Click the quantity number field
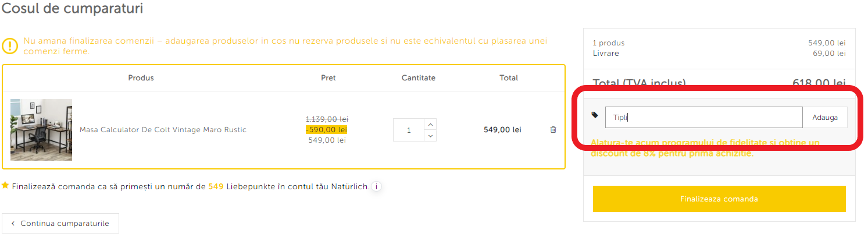The width and height of the screenshot is (868, 237). point(409,130)
